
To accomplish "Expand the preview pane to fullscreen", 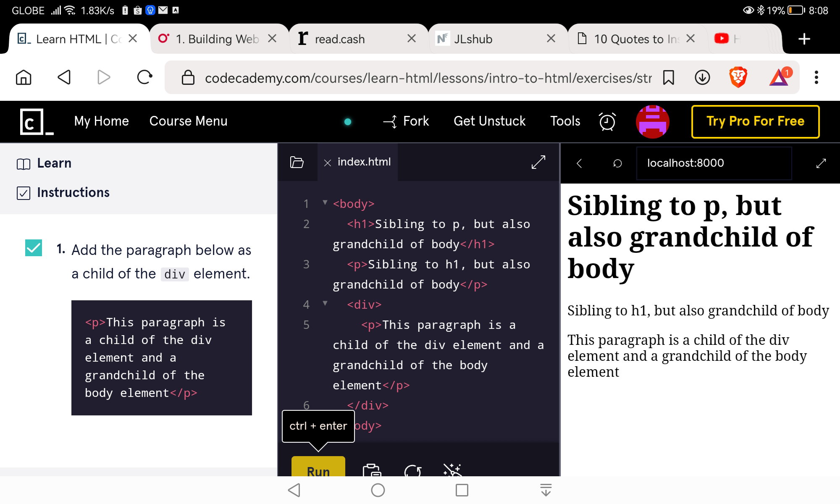I will pos(821,163).
